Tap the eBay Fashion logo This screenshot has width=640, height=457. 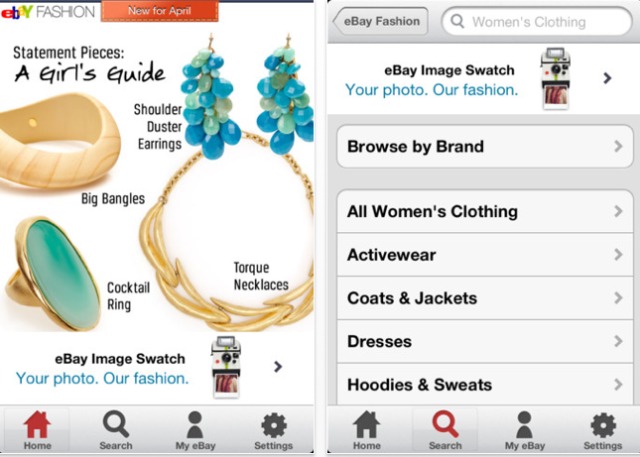[x=48, y=12]
